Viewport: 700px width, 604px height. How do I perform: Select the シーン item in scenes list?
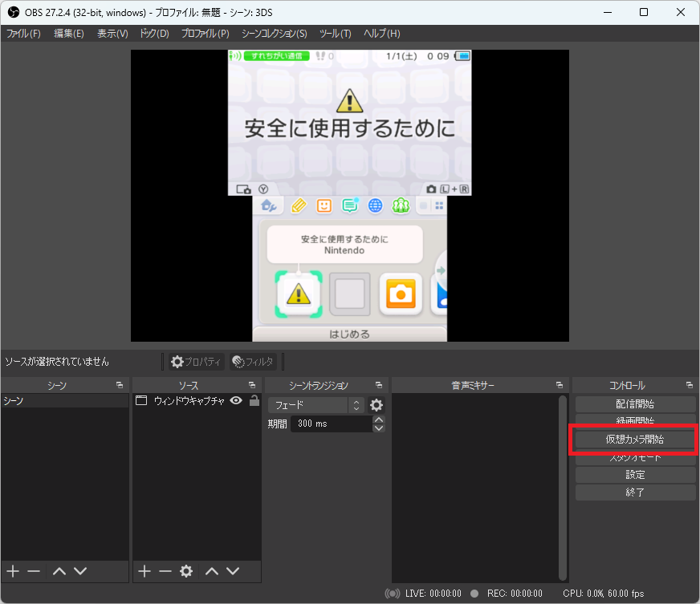click(x=65, y=400)
